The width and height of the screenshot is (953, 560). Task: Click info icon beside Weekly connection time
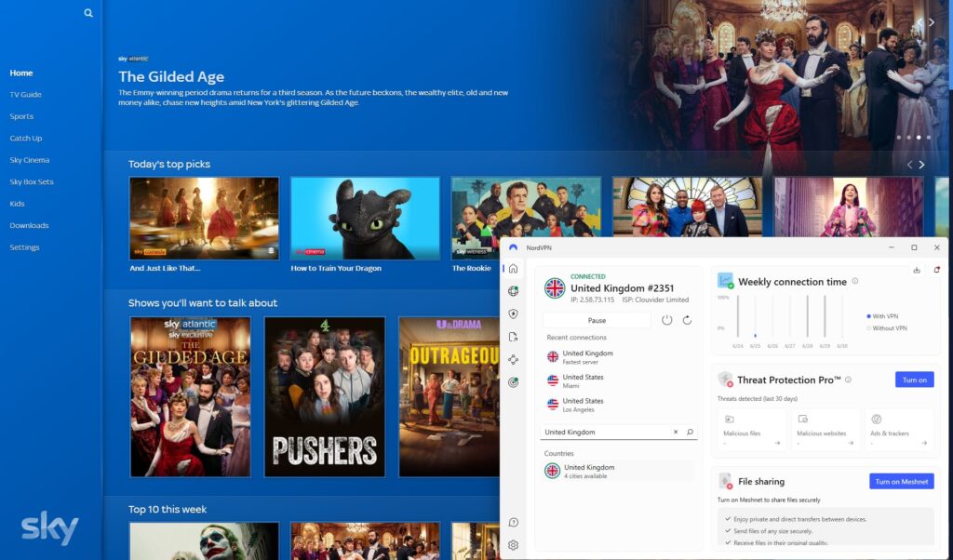[x=855, y=281]
